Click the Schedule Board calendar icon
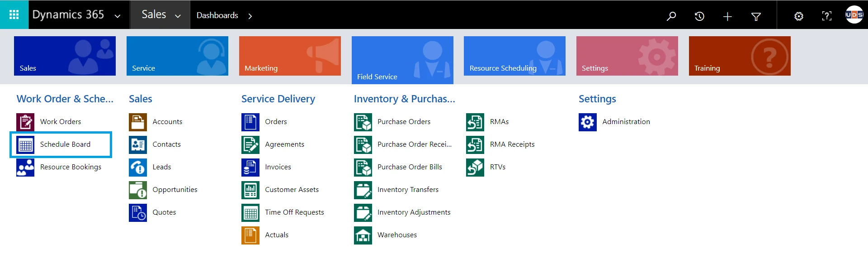Viewport: 868px width, 259px height. [x=25, y=144]
